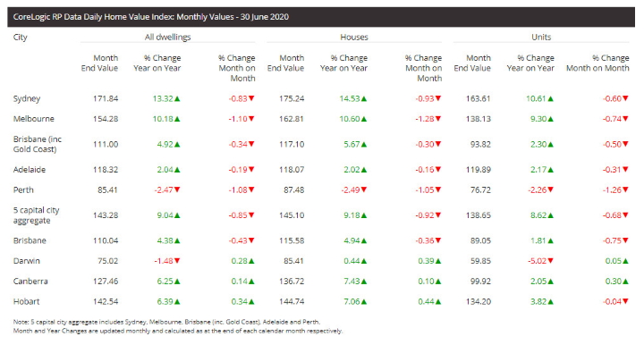This screenshot has width=644, height=345.
Task: Click green arrow beside Melbourne houses 10.60
Action: [x=364, y=119]
